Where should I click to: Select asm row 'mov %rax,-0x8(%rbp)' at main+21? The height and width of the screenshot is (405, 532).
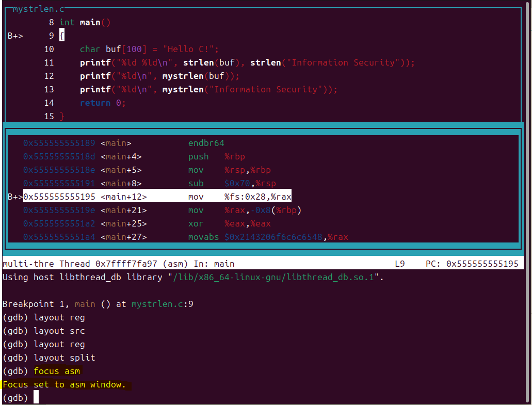tap(162, 210)
